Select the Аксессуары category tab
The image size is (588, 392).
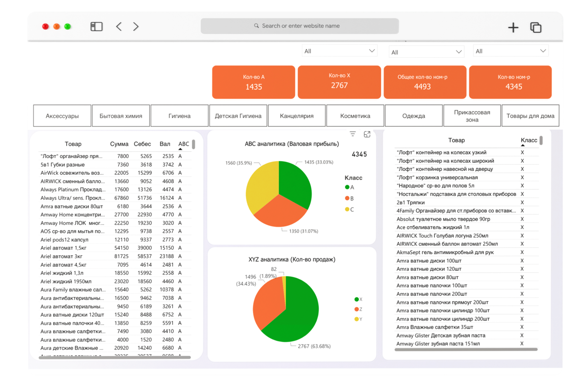[62, 116]
